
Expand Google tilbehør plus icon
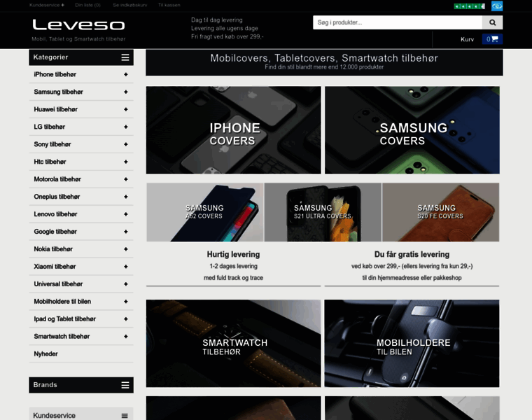[x=126, y=232]
